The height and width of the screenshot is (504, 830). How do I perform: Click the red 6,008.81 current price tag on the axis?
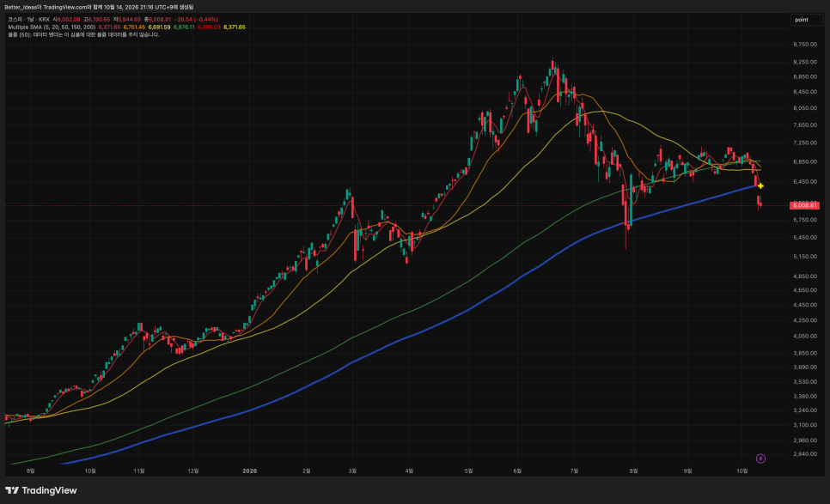pos(804,205)
